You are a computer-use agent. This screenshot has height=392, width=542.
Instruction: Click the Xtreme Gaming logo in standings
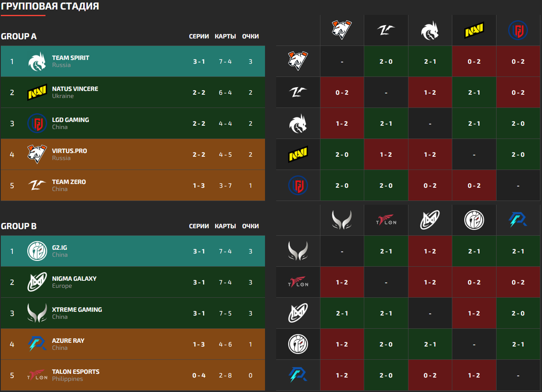[x=37, y=313]
